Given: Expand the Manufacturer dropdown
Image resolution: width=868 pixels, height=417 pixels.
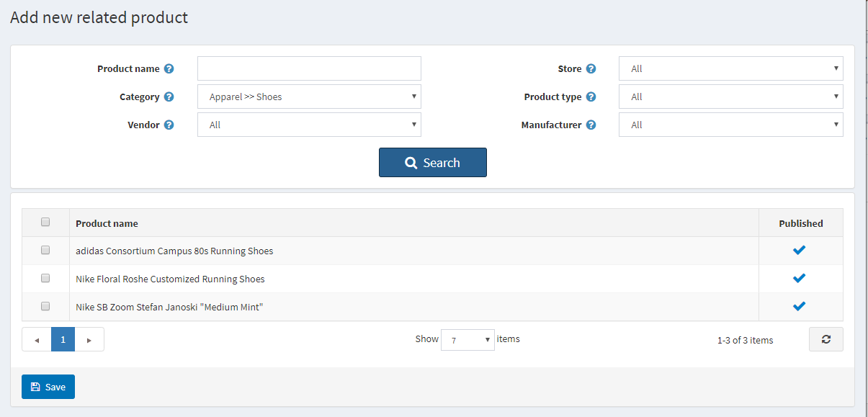Looking at the screenshot, I should (x=730, y=125).
